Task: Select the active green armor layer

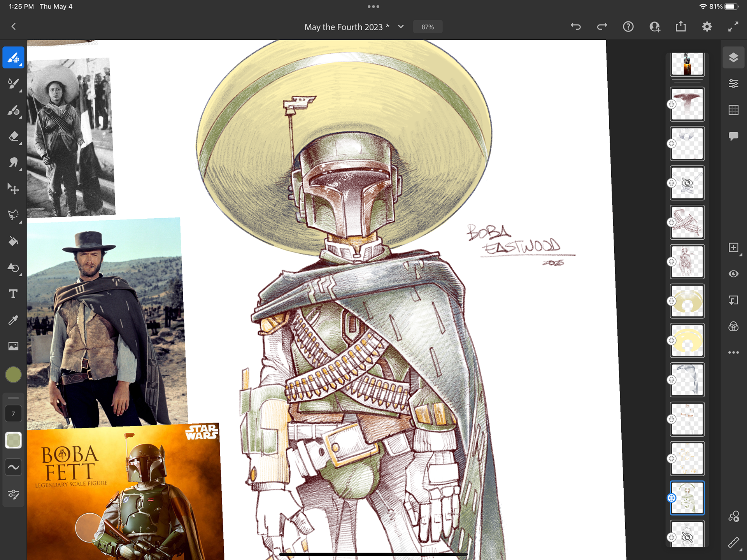Action: click(687, 498)
